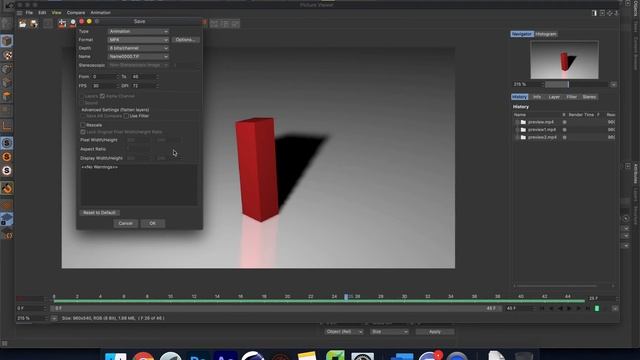640x360 pixels.
Task: Click the L-shaped axis icon in left palette
Action: tap(7, 127)
